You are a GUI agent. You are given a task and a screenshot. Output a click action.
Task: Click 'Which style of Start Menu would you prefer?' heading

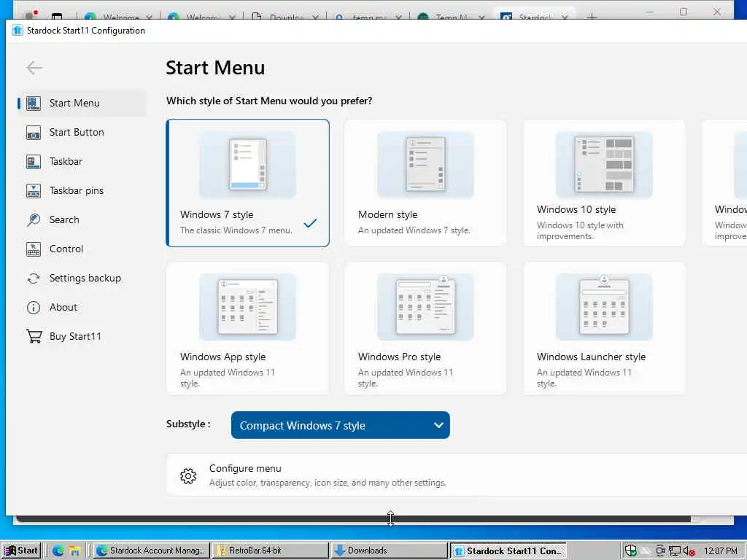point(269,101)
